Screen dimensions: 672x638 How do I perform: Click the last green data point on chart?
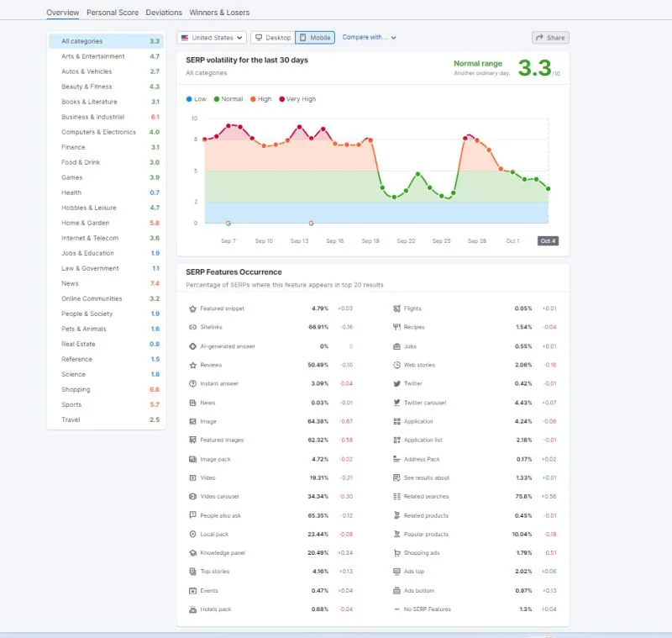pos(548,188)
